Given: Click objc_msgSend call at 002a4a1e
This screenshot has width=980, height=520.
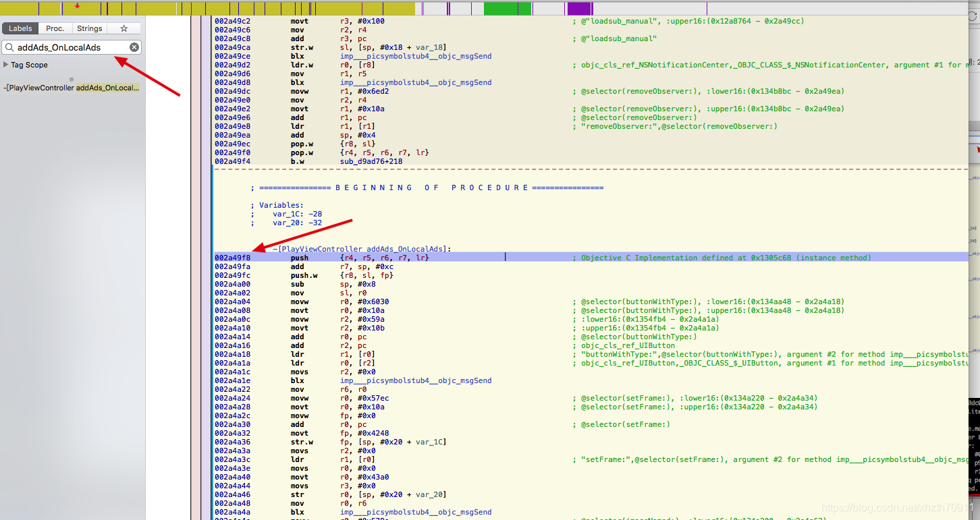Looking at the screenshot, I should pyautogui.click(x=416, y=380).
